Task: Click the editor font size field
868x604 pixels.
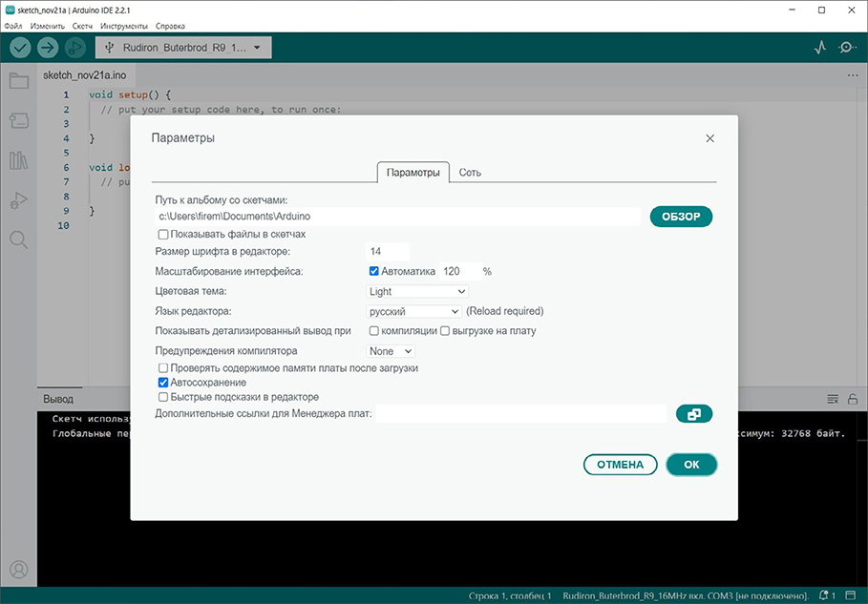Action: tap(388, 252)
